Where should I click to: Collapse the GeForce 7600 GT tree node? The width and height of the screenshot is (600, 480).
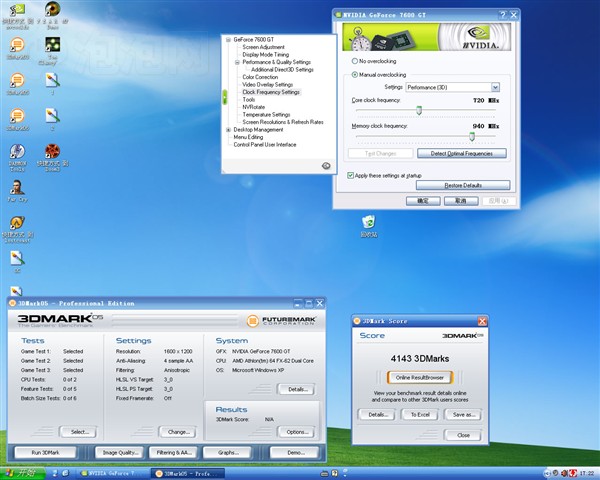click(x=228, y=39)
